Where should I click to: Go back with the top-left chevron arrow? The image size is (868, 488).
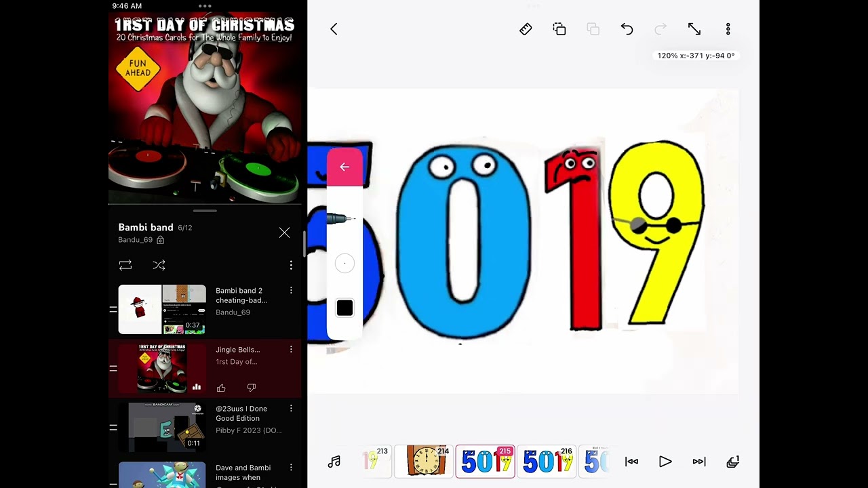[334, 29]
